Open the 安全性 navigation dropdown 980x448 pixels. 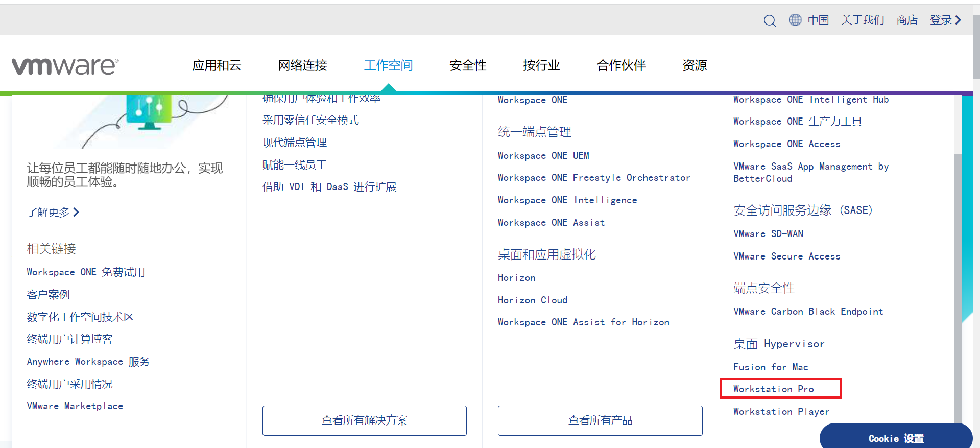(x=467, y=65)
